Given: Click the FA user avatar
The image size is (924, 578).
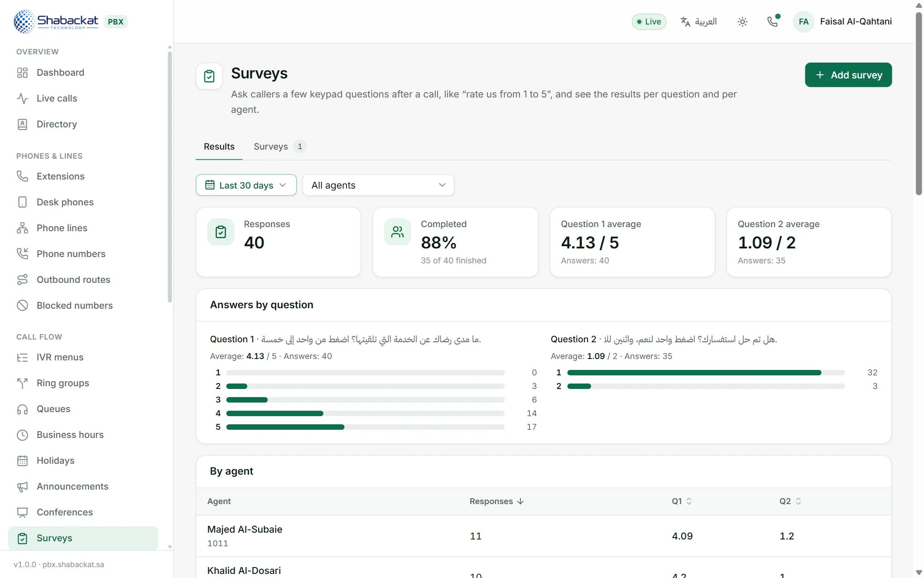Looking at the screenshot, I should click(x=804, y=21).
